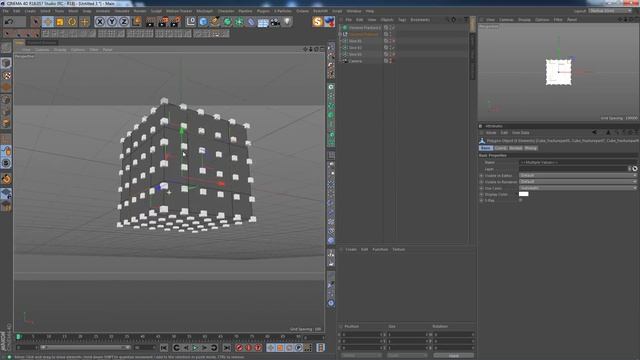The width and height of the screenshot is (640, 360).
Task: Click the Undo arrow icon
Action: [9, 22]
